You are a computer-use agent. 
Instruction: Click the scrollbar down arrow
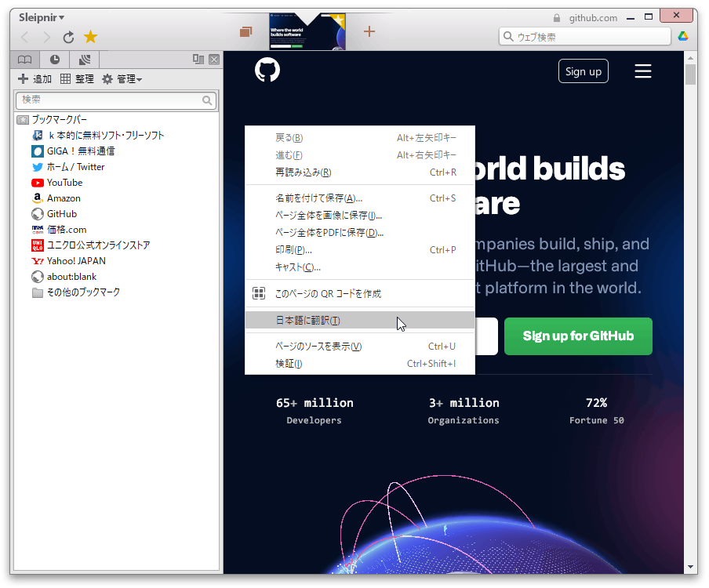[x=690, y=567]
